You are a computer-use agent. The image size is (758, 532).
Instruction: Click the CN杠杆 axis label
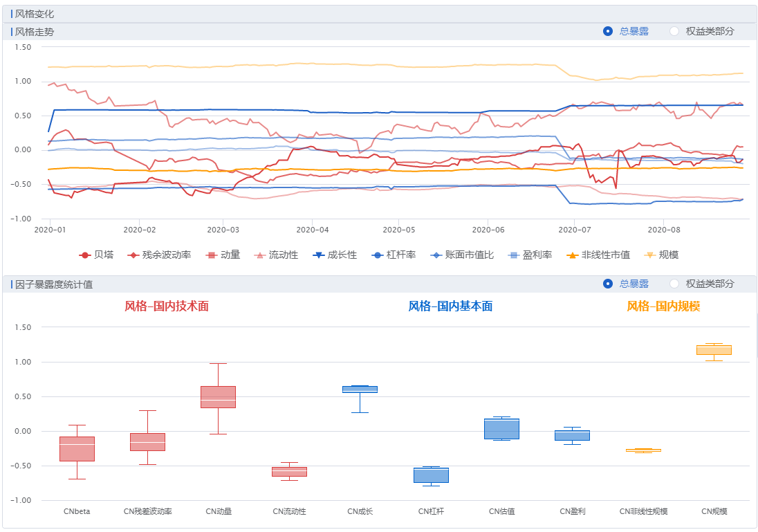[x=431, y=511]
